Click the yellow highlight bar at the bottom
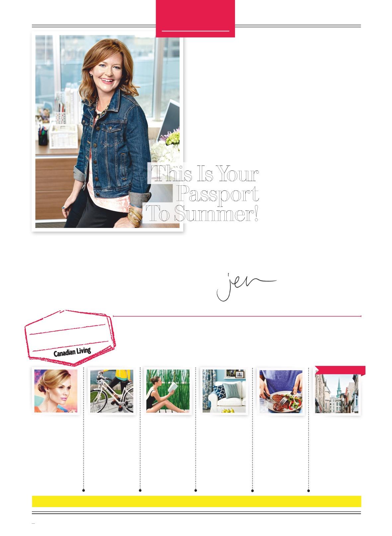Viewport: 392px width, 536px height. tap(196, 501)
